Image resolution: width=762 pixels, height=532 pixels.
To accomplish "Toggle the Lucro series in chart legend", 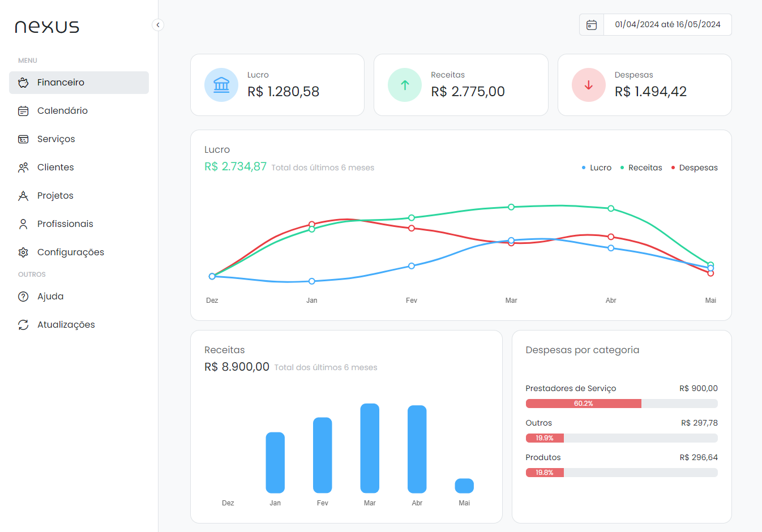I will [597, 168].
